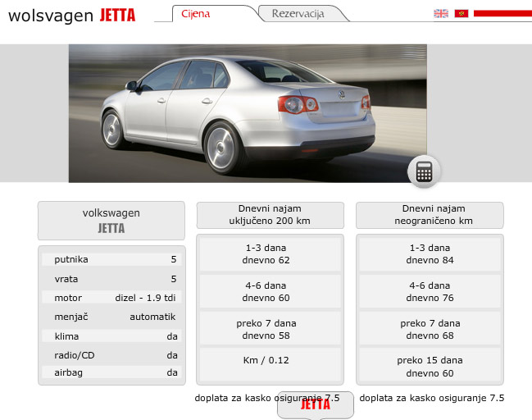
Task: Select the 'preko 15 dana dnevno 60' cell
Action: 430,366
